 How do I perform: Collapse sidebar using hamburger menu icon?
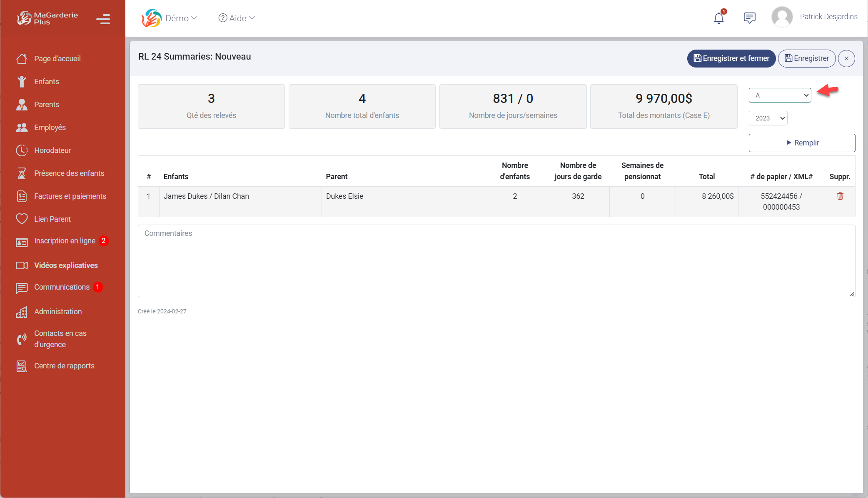[x=103, y=19]
